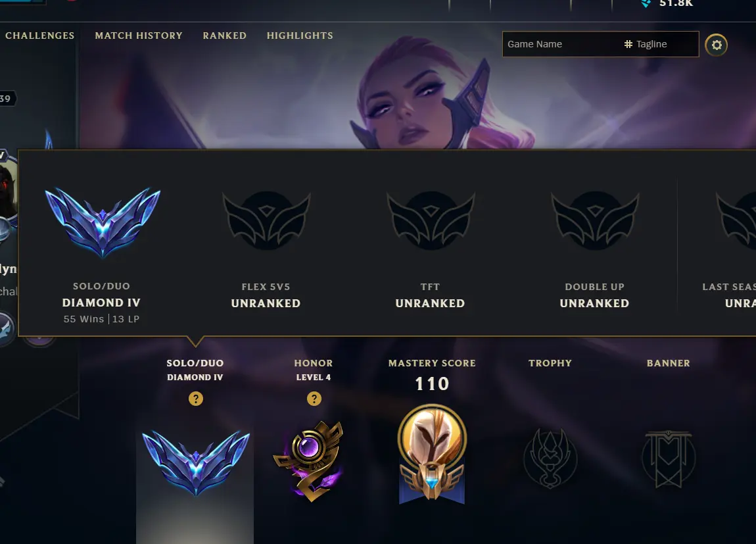Select the Flex 5v5 unranked emblem
Viewport: 756px width, 544px height.
point(266,220)
